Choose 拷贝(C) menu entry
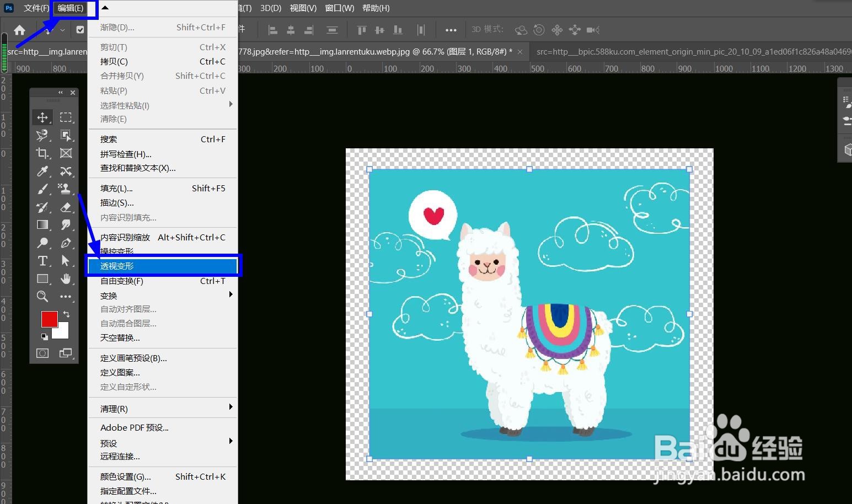Screen dimensions: 852x504 click(163, 61)
